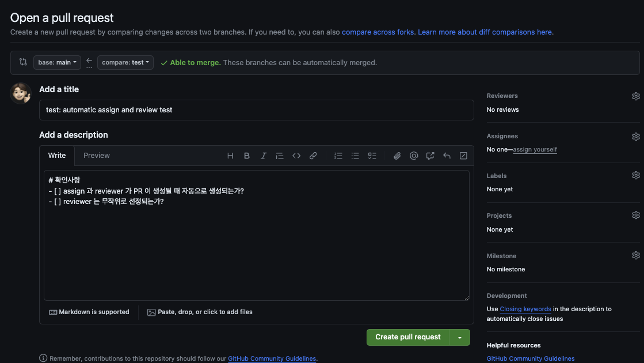644x363 pixels.
Task: Click the Reviewers heading
Action: pyautogui.click(x=502, y=96)
